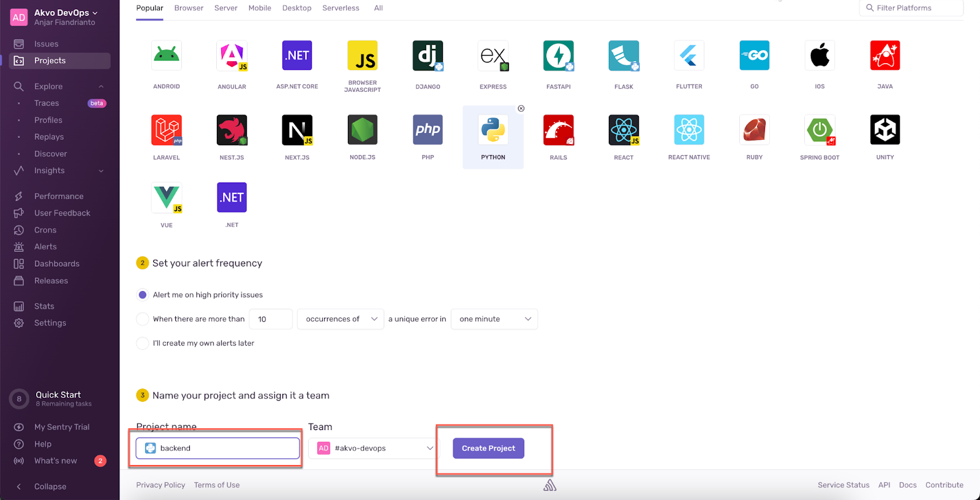This screenshot has width=980, height=500.
Task: Select the Java platform icon
Action: (885, 56)
